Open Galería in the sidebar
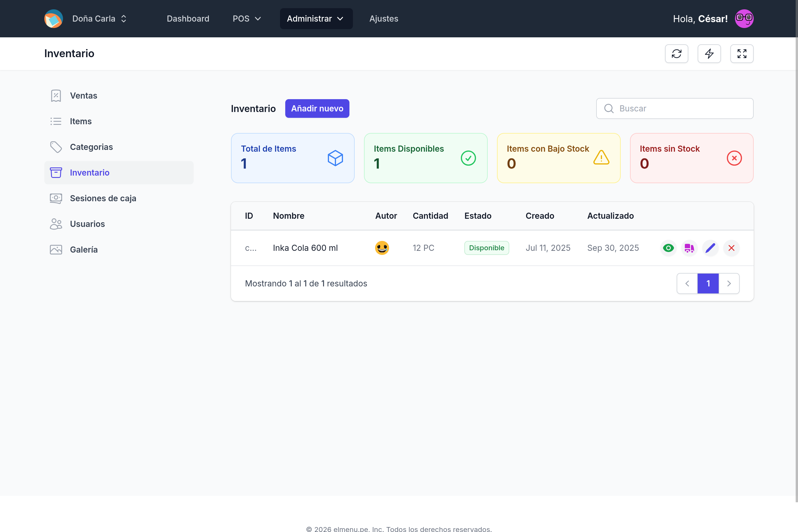This screenshot has height=532, width=798. pos(119,250)
